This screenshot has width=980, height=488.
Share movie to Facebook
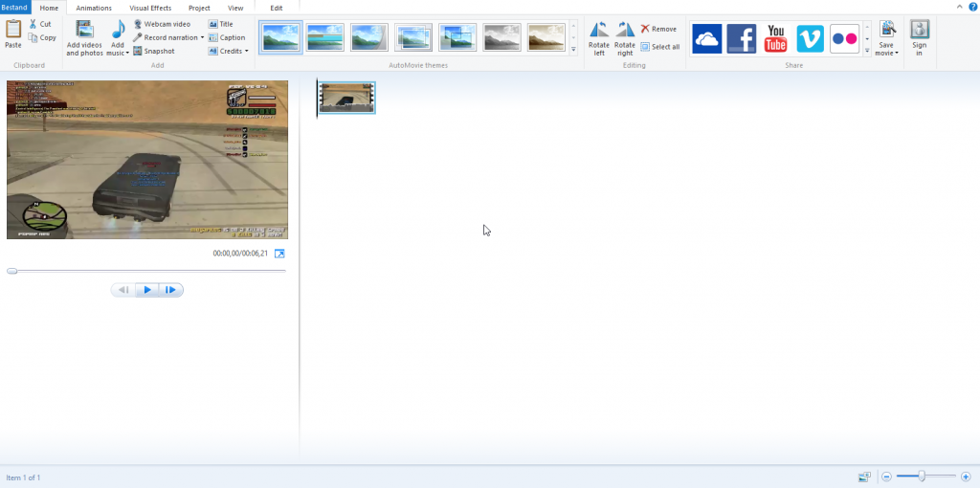pyautogui.click(x=742, y=38)
